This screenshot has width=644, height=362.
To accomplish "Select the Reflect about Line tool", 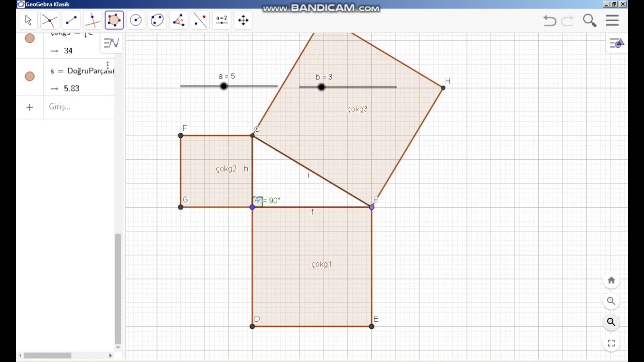I will click(x=200, y=21).
